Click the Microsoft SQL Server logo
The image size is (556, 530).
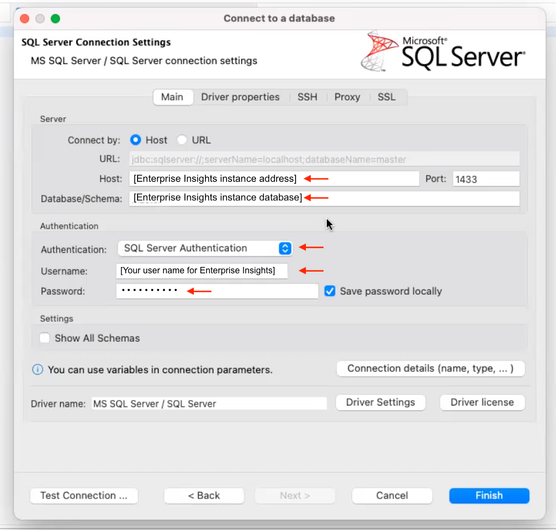443,51
